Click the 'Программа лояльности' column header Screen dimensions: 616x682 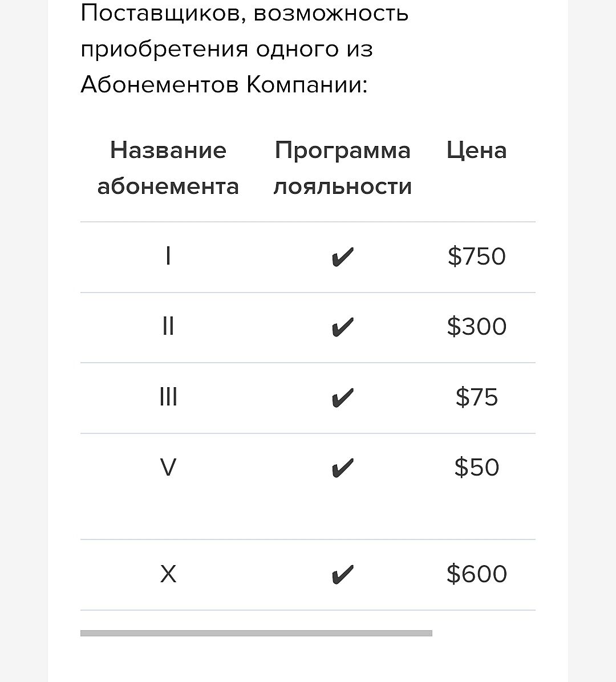pos(342,168)
